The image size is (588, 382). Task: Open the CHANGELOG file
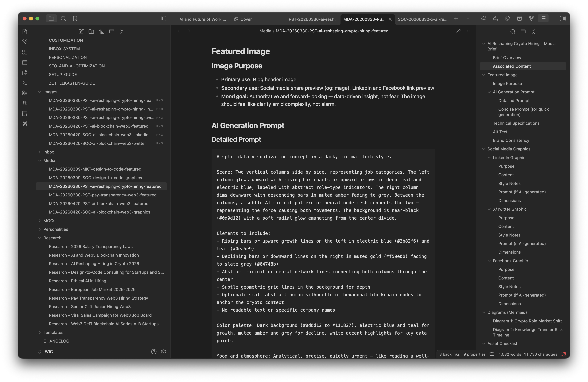click(56, 341)
